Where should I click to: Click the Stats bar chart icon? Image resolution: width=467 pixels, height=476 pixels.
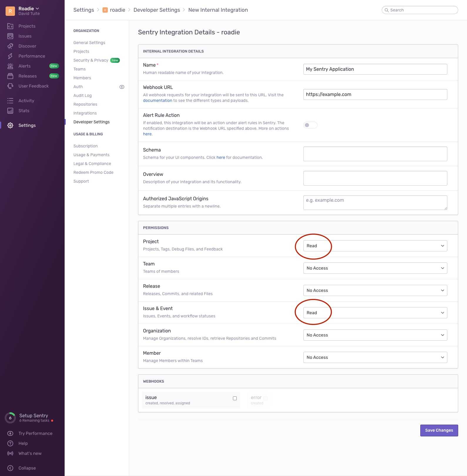click(10, 111)
